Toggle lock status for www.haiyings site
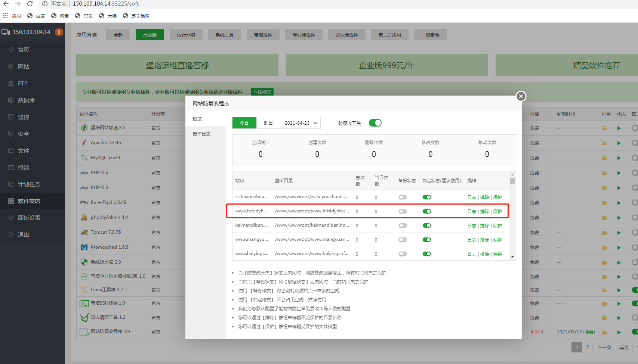638x364 pixels. 427,254
